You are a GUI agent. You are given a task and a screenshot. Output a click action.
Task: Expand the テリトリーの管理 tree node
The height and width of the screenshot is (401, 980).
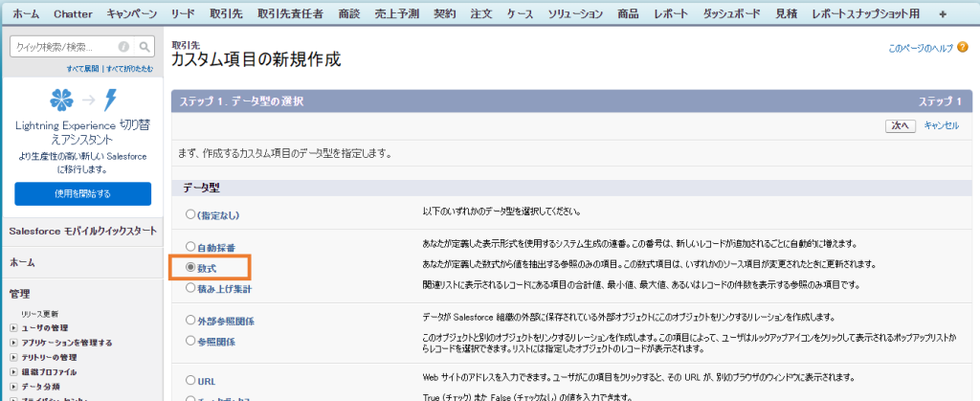coord(13,357)
